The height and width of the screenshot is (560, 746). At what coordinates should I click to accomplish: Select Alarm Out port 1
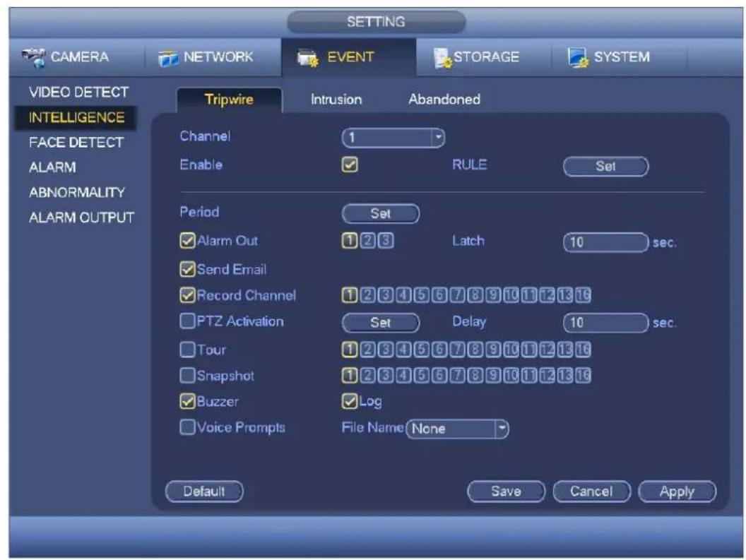pos(350,241)
